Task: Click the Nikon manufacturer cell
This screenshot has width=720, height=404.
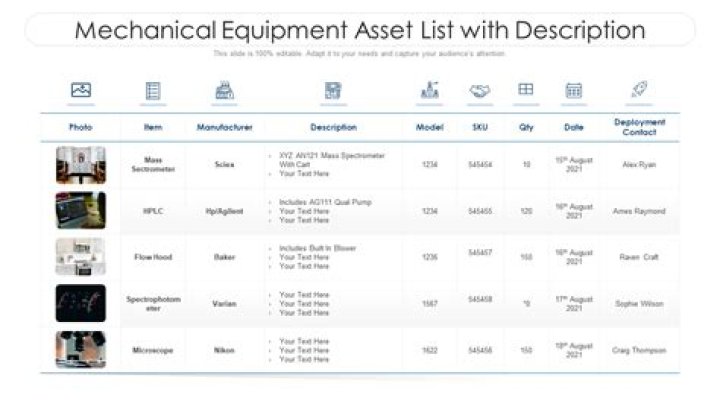Action: [225, 351]
